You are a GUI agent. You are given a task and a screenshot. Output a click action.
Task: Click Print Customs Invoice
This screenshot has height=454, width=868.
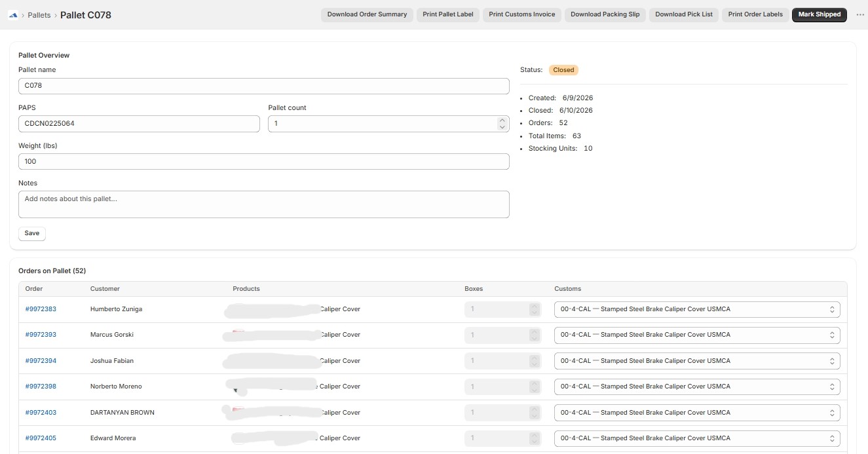tap(522, 14)
